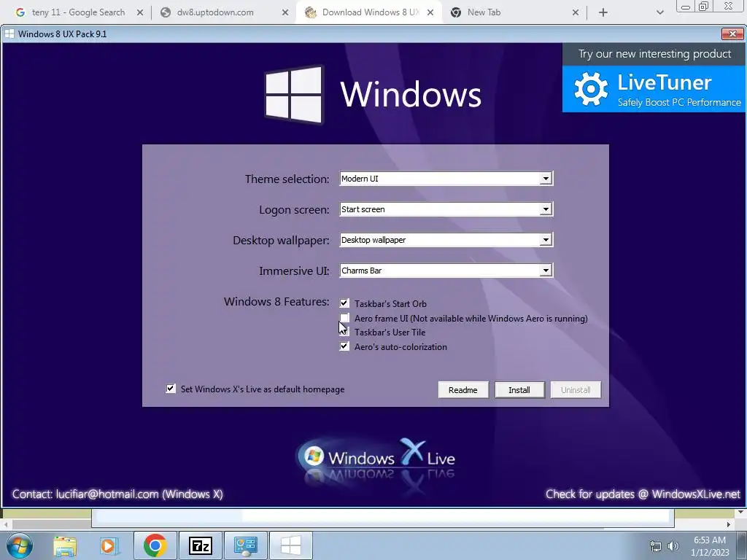Open the tab search chevron in Chrome
This screenshot has width=747, height=560.
[x=659, y=12]
